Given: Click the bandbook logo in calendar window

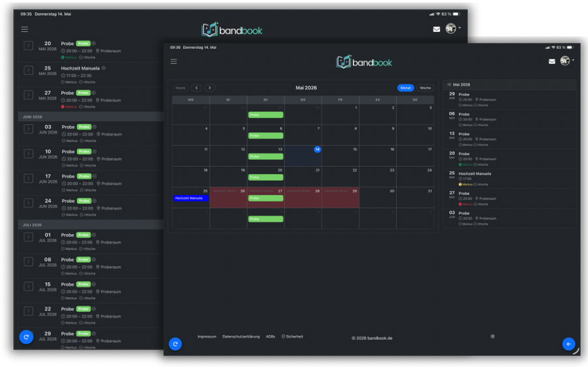Looking at the screenshot, I should point(364,62).
